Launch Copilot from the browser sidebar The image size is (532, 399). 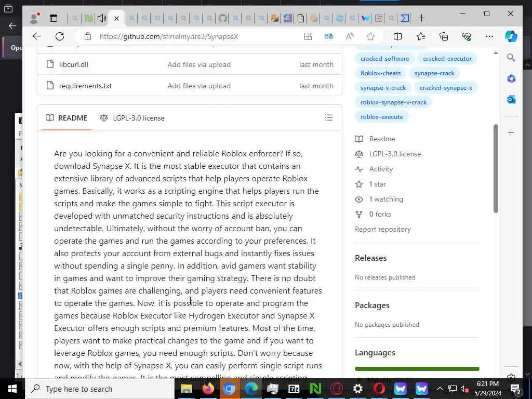click(x=511, y=36)
